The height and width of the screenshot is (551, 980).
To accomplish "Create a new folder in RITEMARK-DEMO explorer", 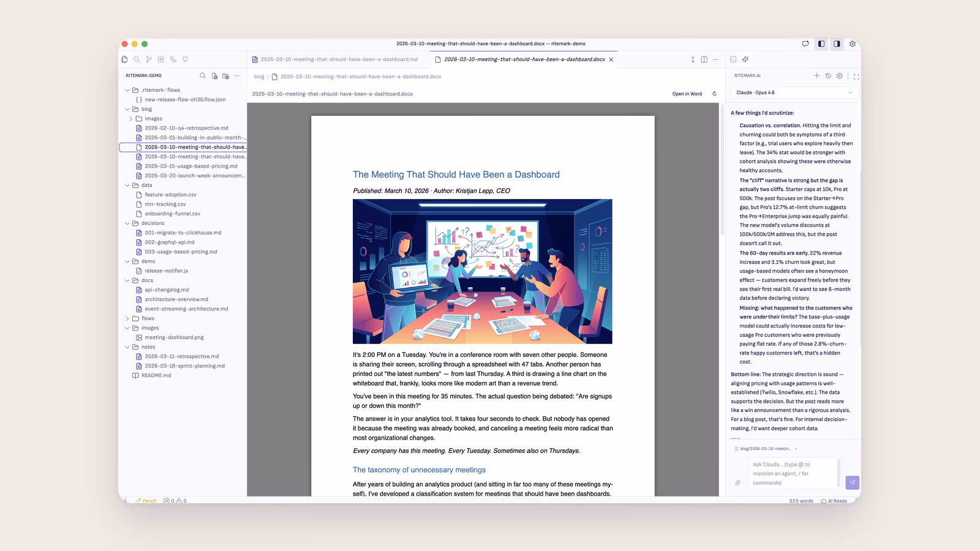I will pyautogui.click(x=225, y=76).
